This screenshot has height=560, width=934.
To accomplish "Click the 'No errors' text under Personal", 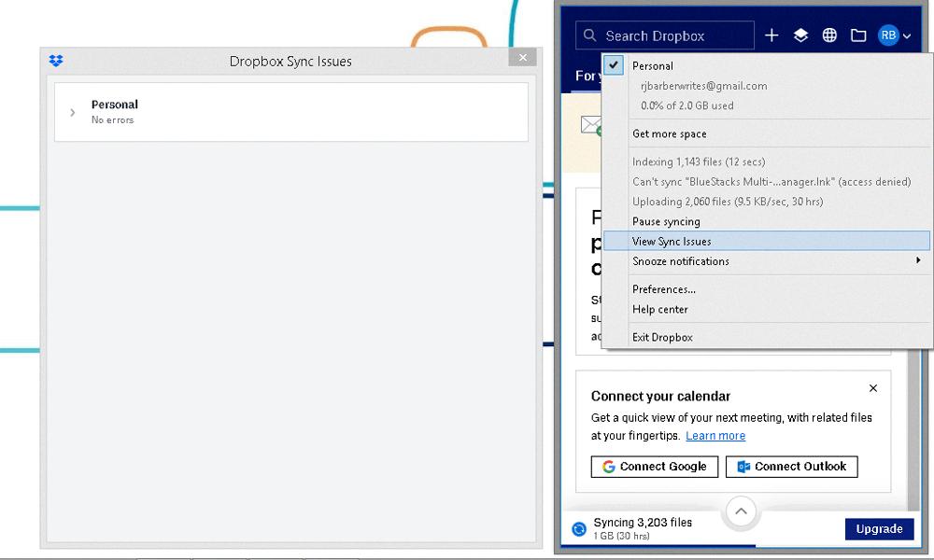I will pos(113,119).
